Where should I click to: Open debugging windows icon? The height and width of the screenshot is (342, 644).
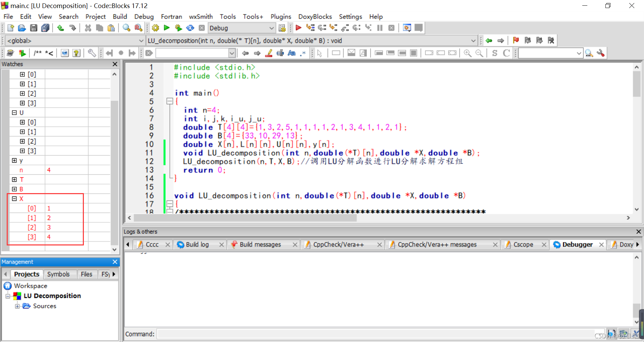[407, 28]
